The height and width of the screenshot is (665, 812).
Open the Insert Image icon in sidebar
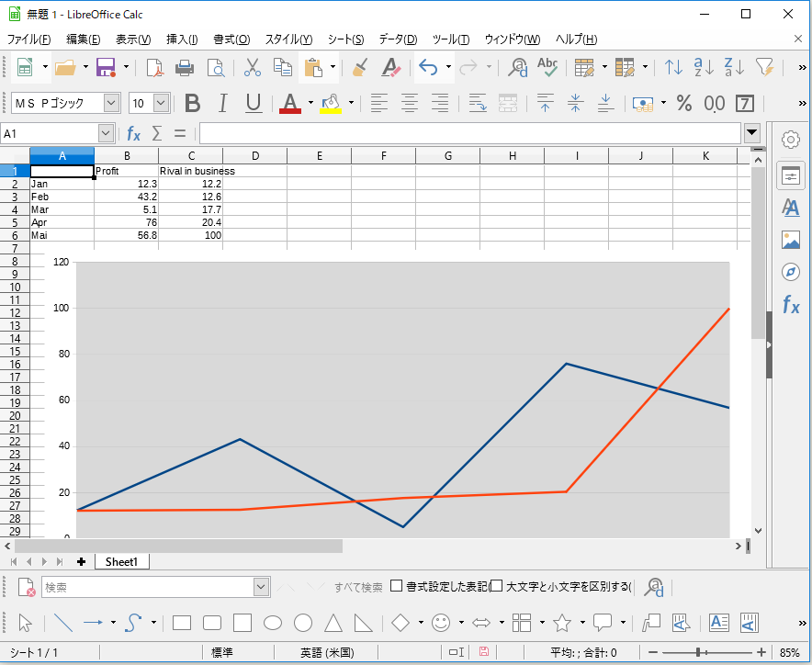coord(791,242)
